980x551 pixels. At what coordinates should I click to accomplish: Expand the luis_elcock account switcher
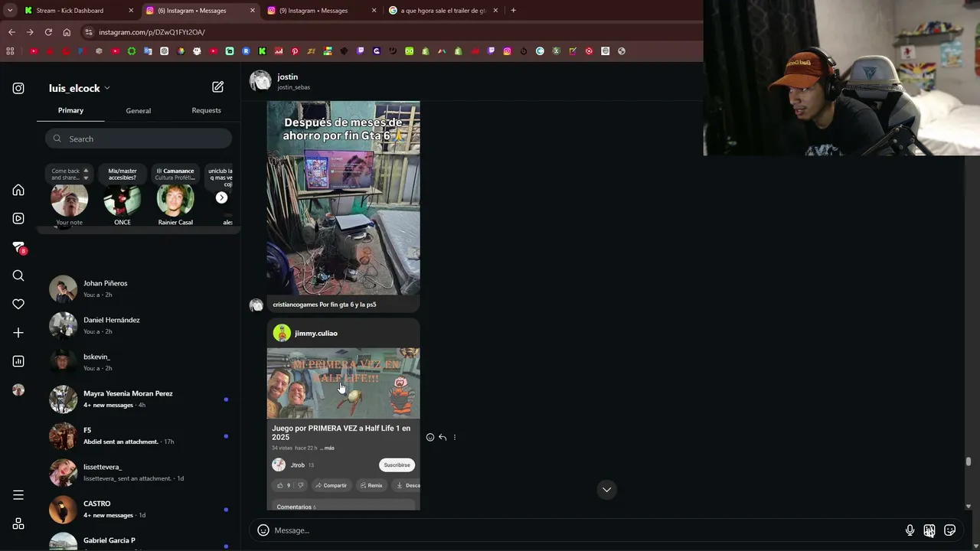click(80, 88)
